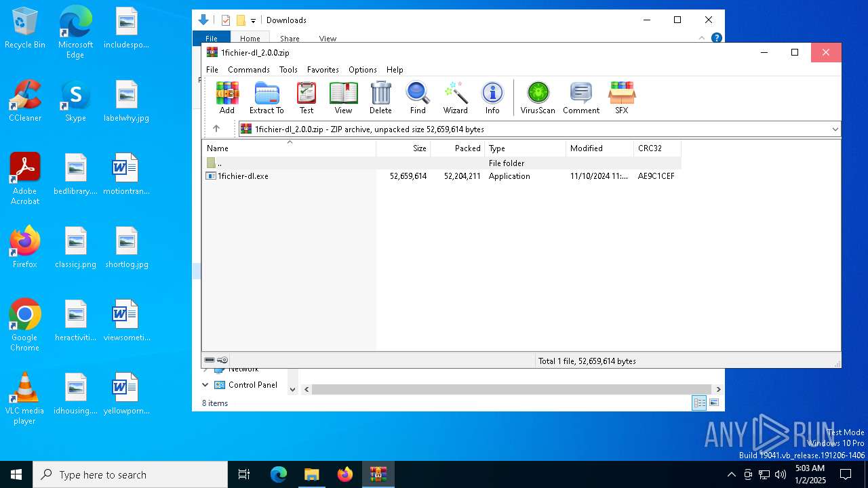Switch to Share tab in Downloads window
Viewport: 868px width, 488px height.
[290, 39]
